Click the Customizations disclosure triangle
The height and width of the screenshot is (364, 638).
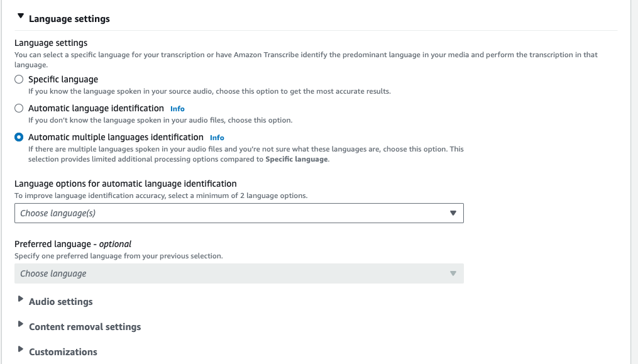tap(21, 351)
